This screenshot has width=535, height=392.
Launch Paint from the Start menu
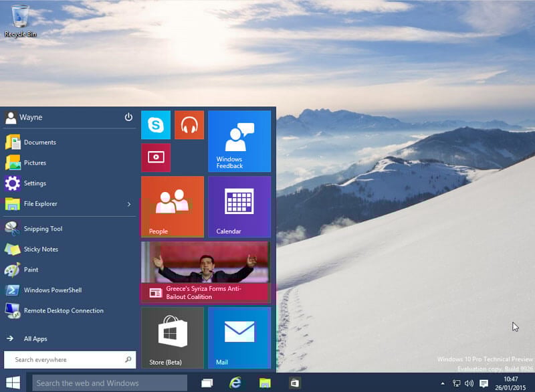[70, 270]
